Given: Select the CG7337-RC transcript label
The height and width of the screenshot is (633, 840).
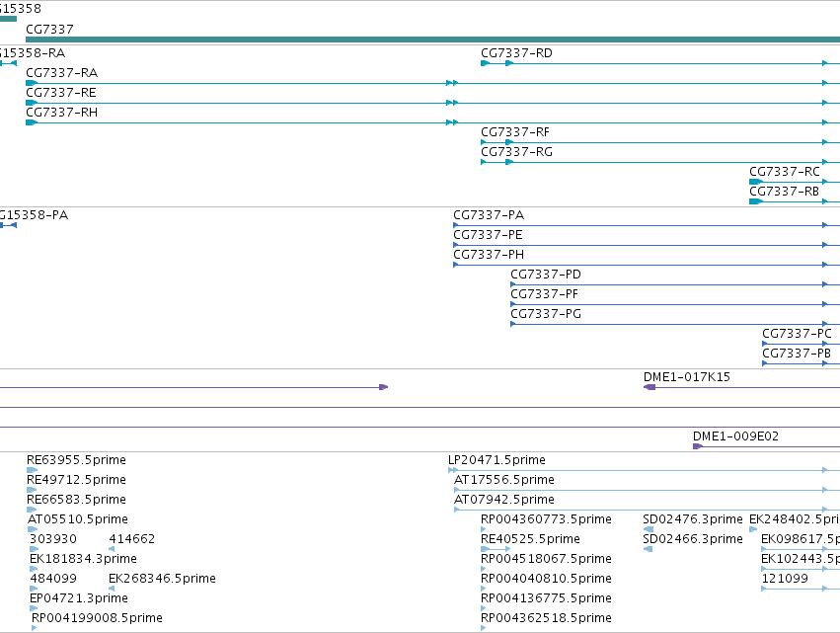Looking at the screenshot, I should click(x=785, y=172).
